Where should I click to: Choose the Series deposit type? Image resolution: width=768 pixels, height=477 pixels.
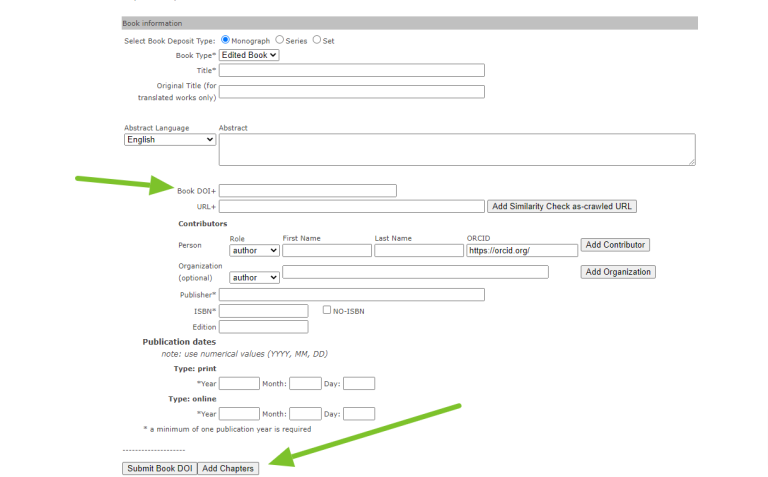click(x=280, y=40)
